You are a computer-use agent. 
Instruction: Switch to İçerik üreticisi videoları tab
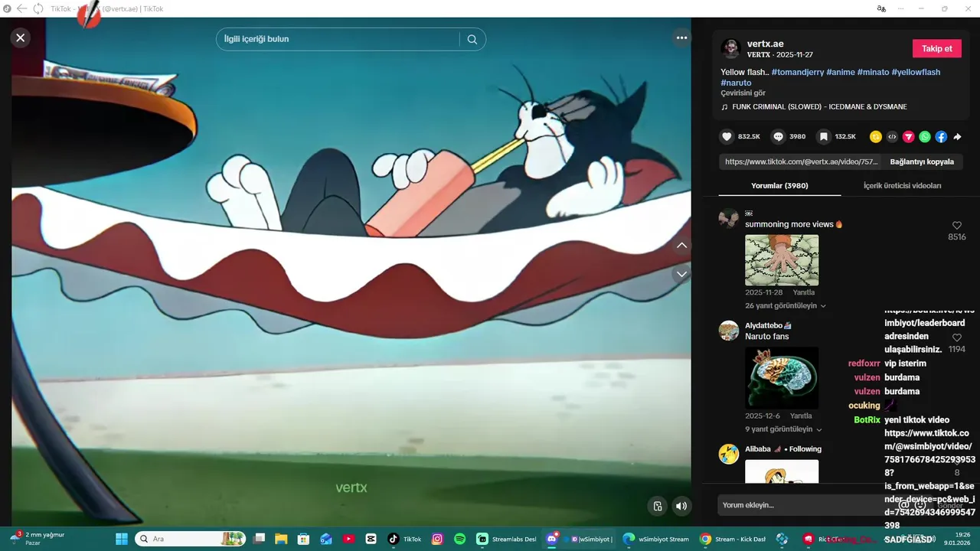click(902, 185)
